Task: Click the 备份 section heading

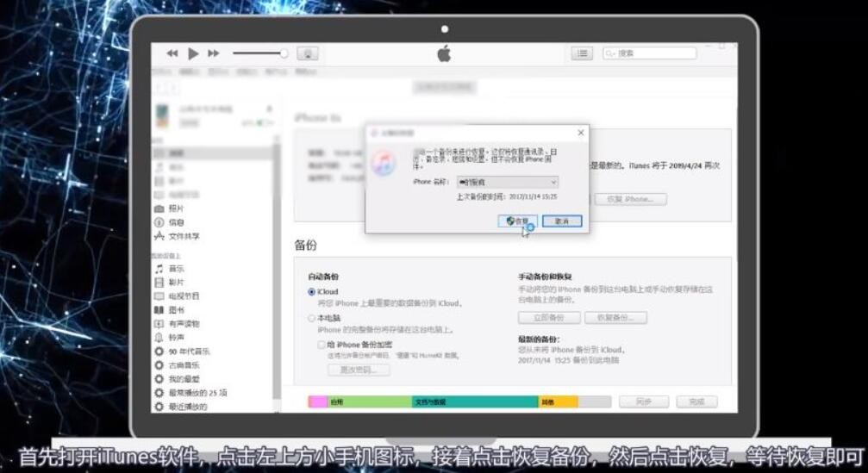Action: 306,245
